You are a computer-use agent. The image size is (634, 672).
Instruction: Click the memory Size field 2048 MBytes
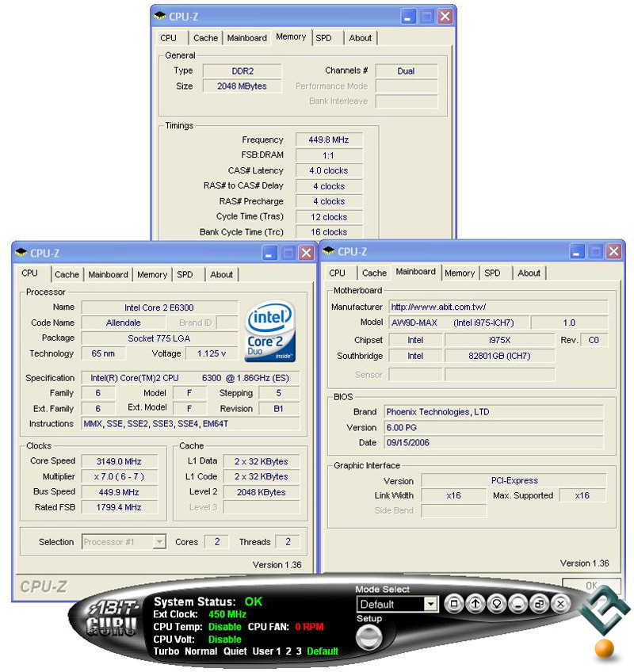coord(243,86)
